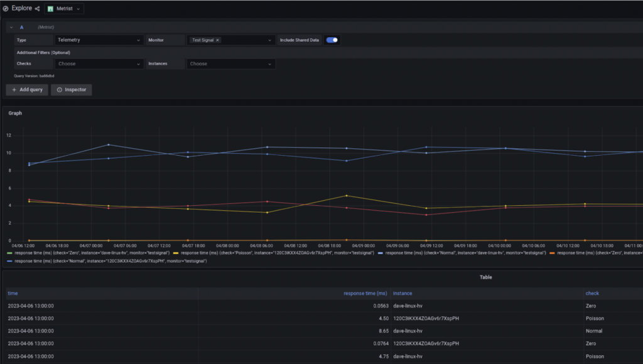Remove the Test Signal tag with its x
Screen dimensions: 643x364
click(x=217, y=40)
